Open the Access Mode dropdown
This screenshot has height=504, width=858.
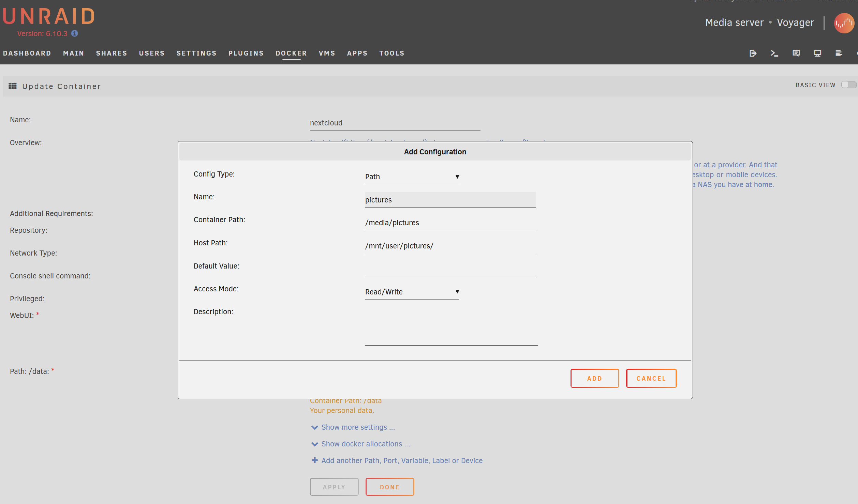pyautogui.click(x=412, y=292)
